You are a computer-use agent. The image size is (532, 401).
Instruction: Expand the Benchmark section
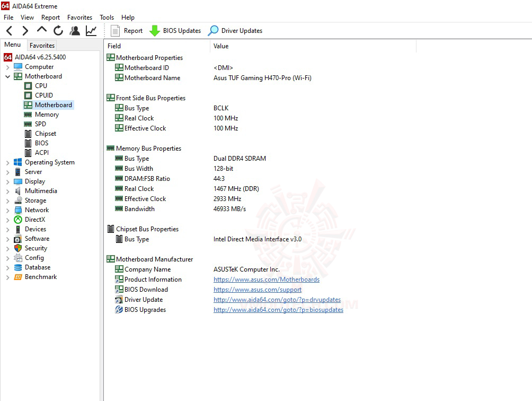coord(6,276)
